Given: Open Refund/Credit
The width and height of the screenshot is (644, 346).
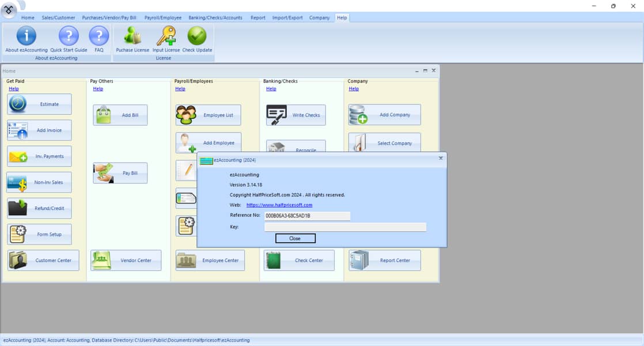Looking at the screenshot, I should [x=39, y=208].
